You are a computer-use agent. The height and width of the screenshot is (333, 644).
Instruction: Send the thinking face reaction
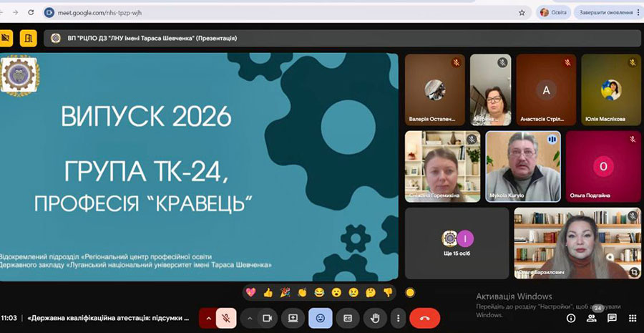(x=371, y=293)
